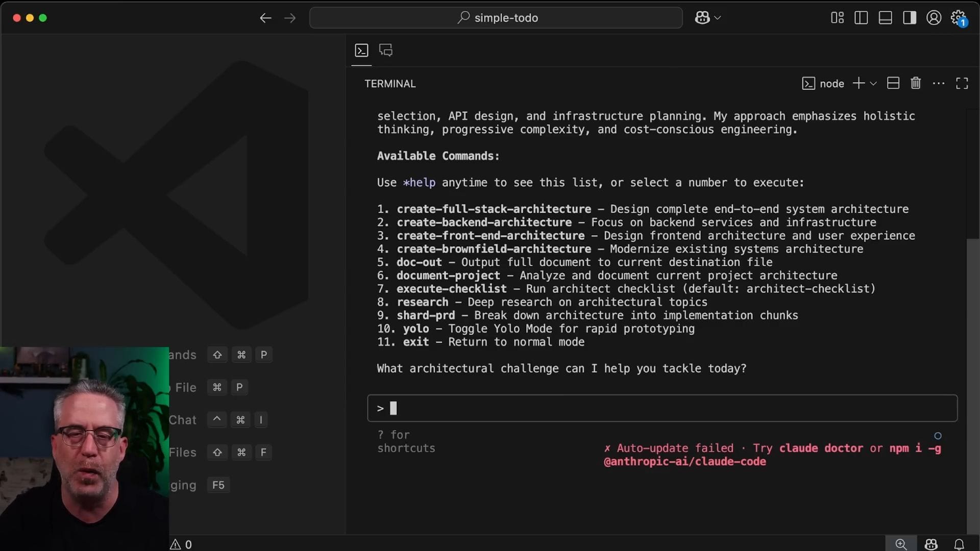980x551 pixels.
Task: Open customize layout icon
Action: click(837, 18)
